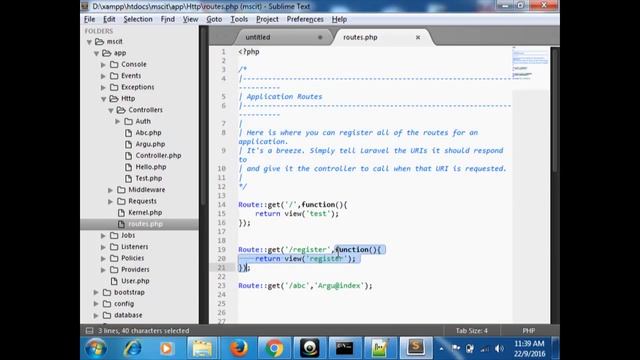Image resolution: width=640 pixels, height=360 pixels.
Task: Expand the bootstrap folder
Action: pyautogui.click(x=96, y=292)
